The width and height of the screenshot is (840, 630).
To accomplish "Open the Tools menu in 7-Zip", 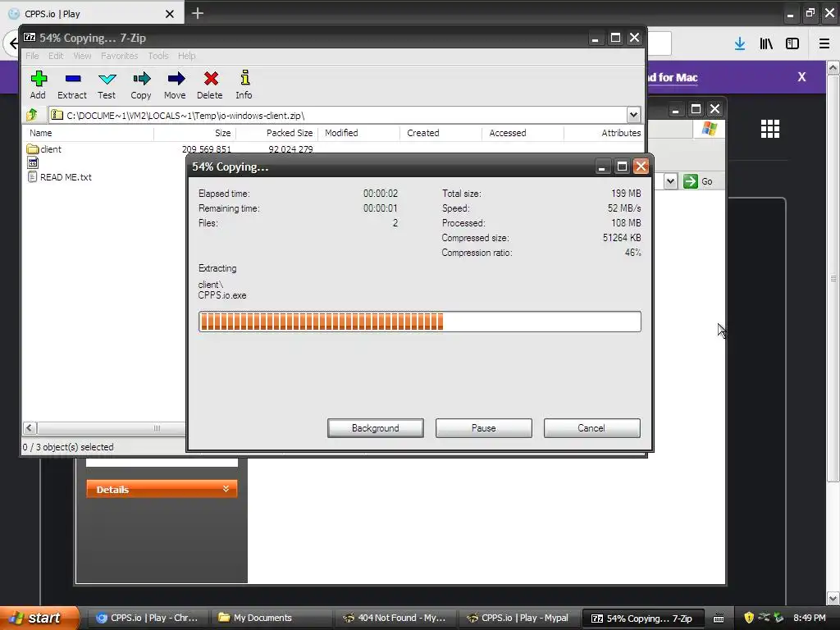I will click(x=158, y=56).
